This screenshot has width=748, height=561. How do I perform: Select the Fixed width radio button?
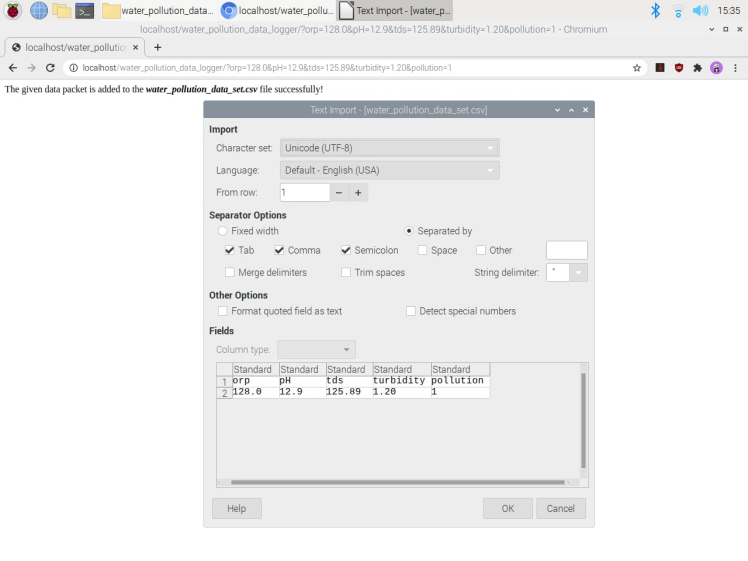(222, 231)
